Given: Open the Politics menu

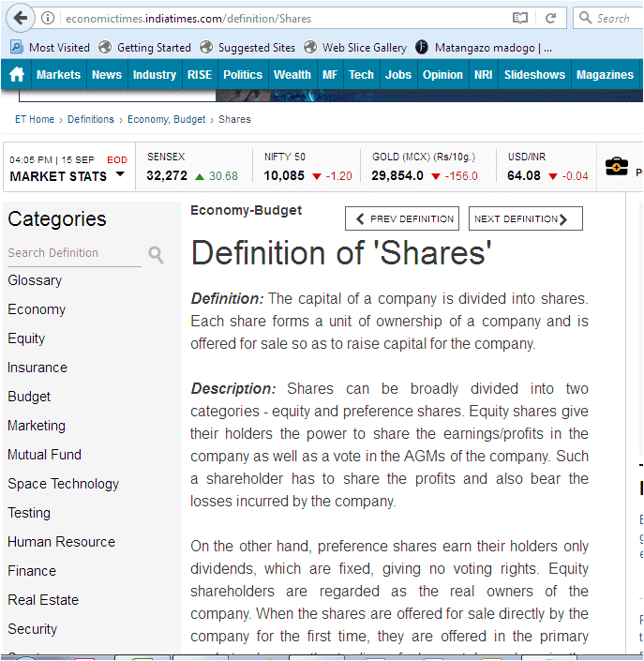Looking at the screenshot, I should (x=243, y=75).
